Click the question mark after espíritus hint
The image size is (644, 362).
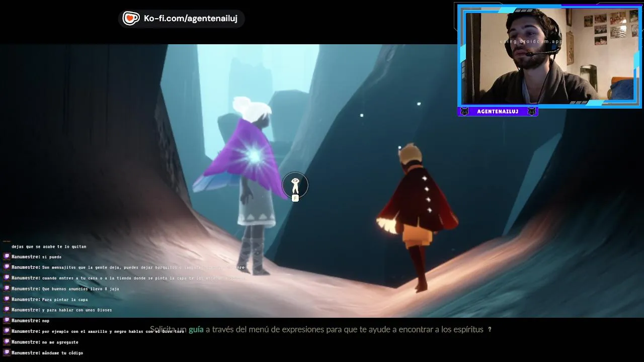pos(490,330)
